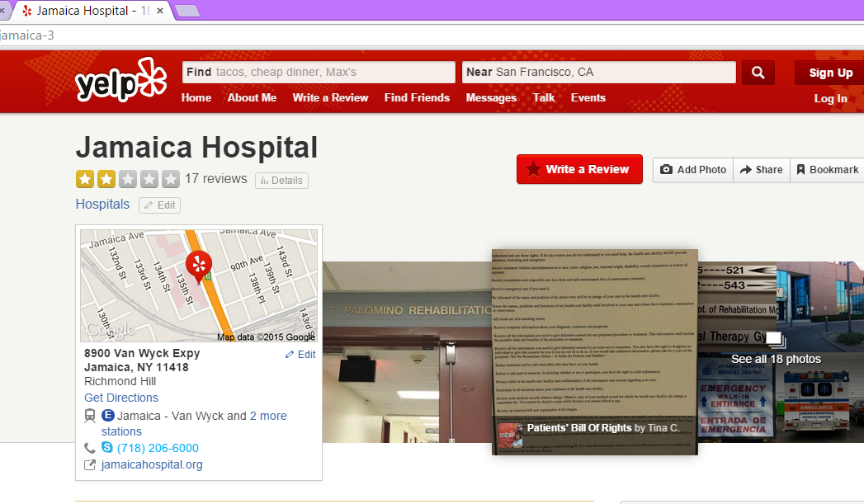The height and width of the screenshot is (504, 864).
Task: Click the Skype phone call icon
Action: (107, 448)
